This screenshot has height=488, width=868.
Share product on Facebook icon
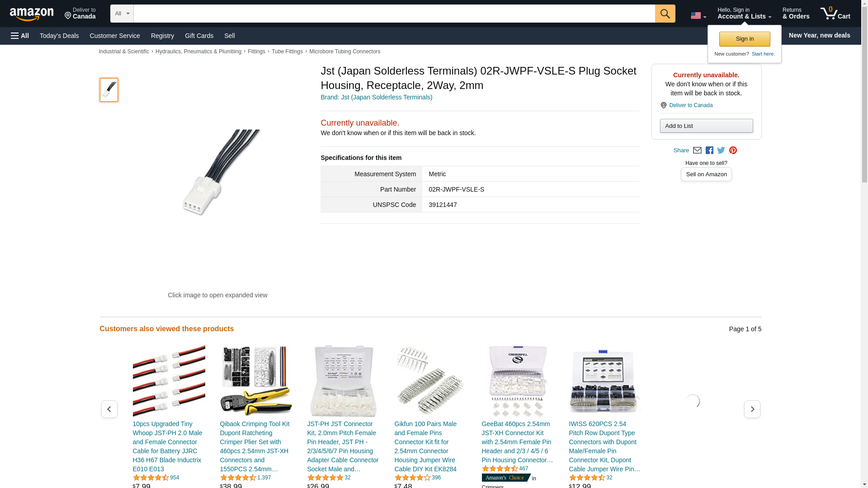click(x=709, y=150)
